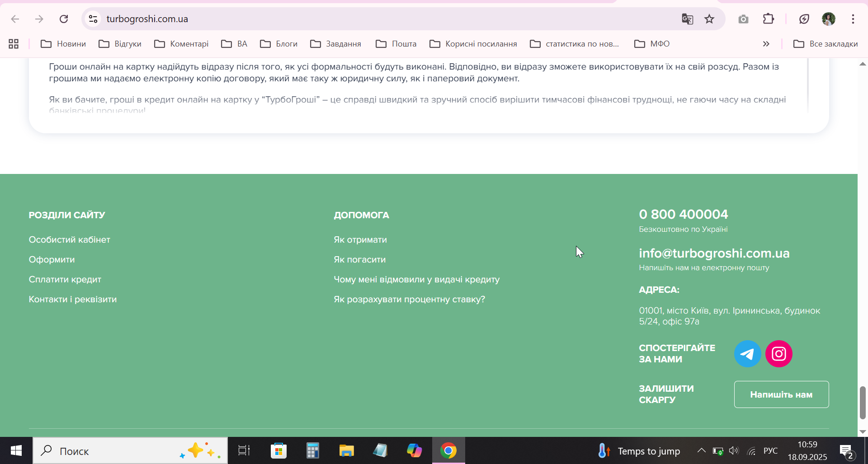Viewport: 868px width, 464px height.
Task: Open Calculator from taskbar
Action: pos(312,450)
